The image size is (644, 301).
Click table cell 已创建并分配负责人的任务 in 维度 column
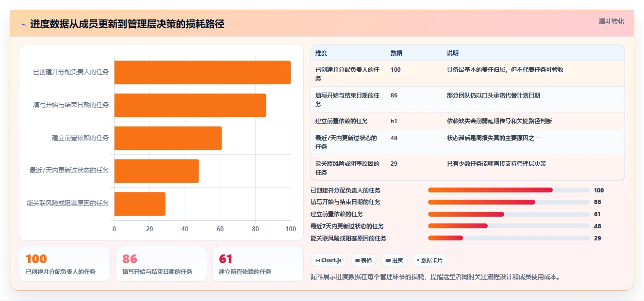click(348, 74)
